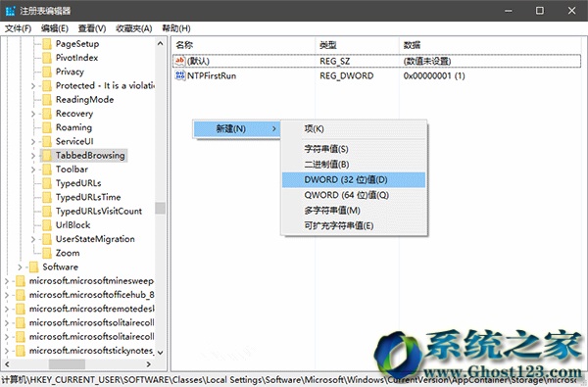
Task: Click tree pane horizontal scroll left arrow
Action: click(7, 364)
